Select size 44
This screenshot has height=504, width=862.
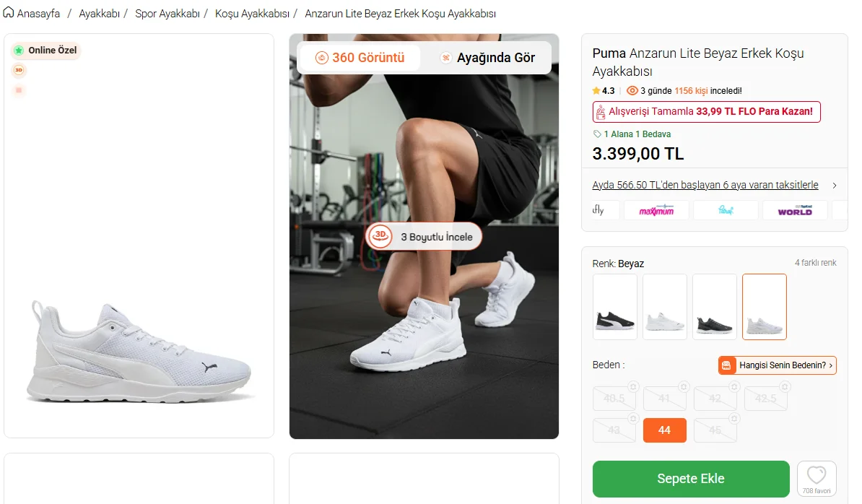click(x=664, y=430)
